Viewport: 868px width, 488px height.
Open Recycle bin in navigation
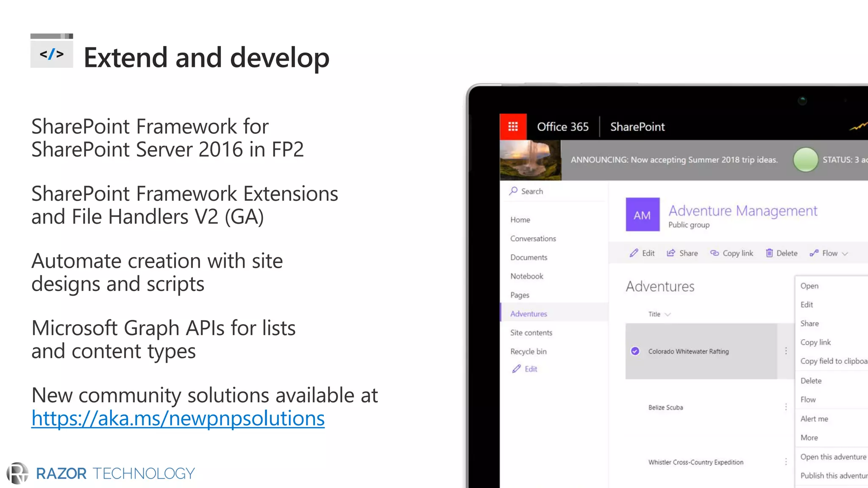tap(529, 351)
